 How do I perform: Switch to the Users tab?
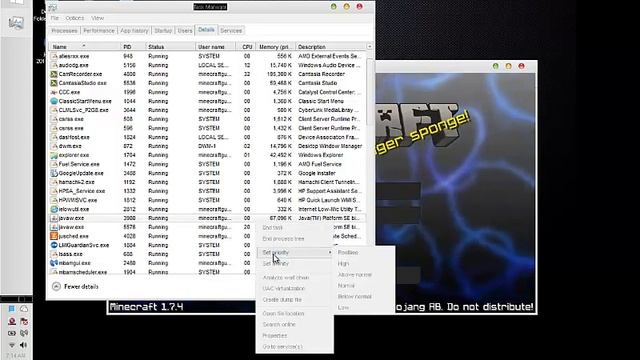point(184,31)
